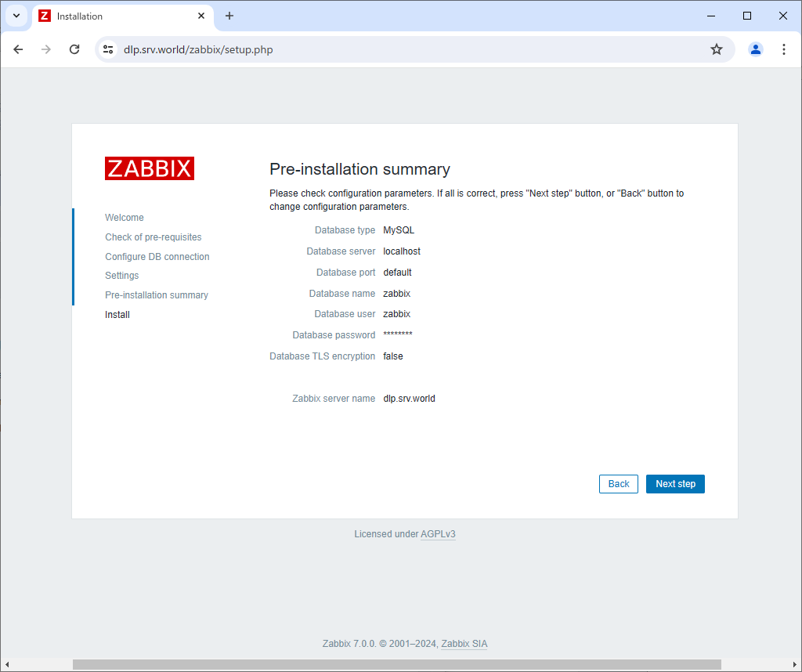802x672 pixels.
Task: Open the Chrome profile avatar
Action: tap(756, 49)
